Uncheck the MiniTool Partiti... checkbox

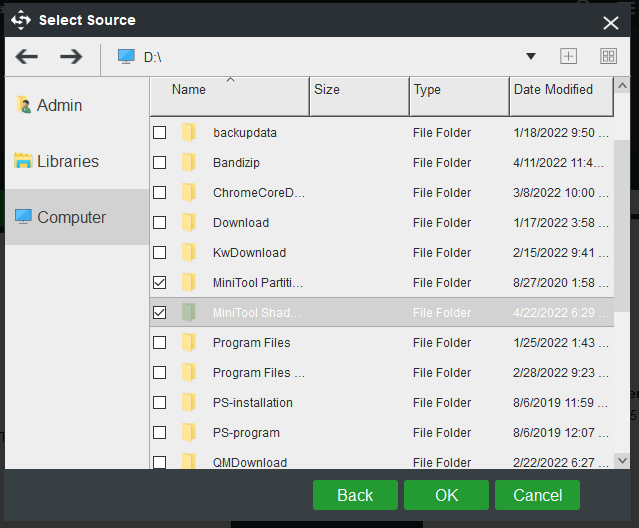pyautogui.click(x=159, y=282)
